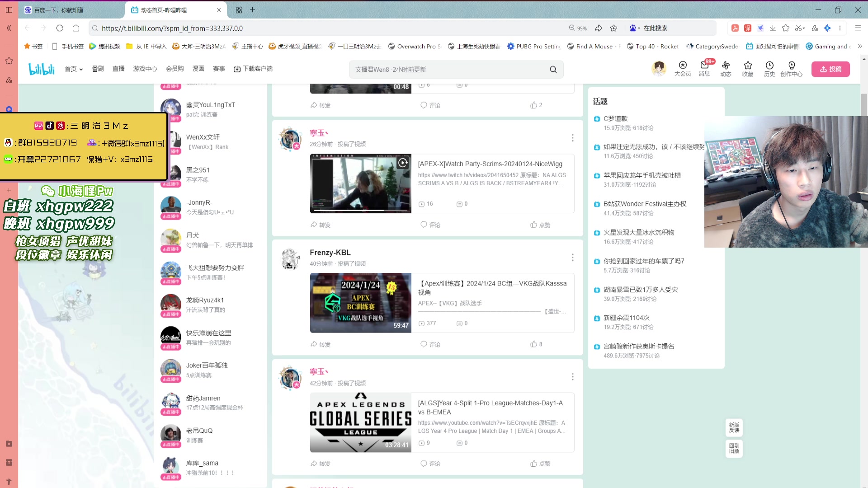Open Watch Party video thumbnail
The width and height of the screenshot is (868, 488).
[x=361, y=183]
